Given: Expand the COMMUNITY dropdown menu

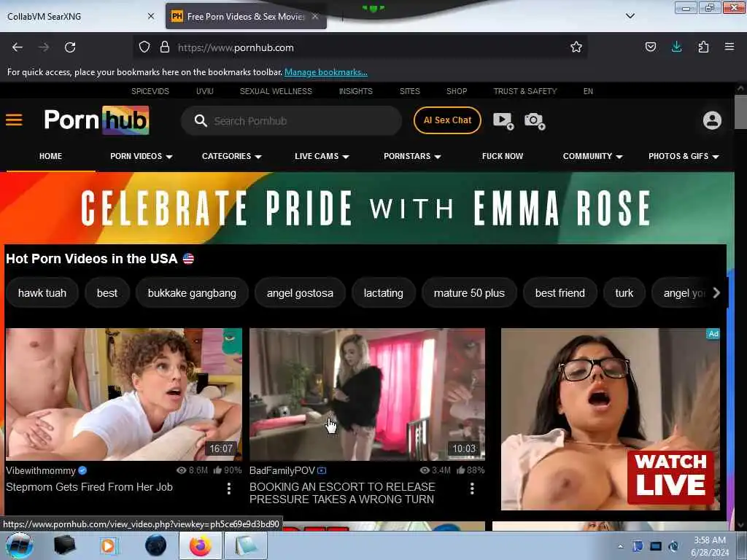Looking at the screenshot, I should pos(592,156).
